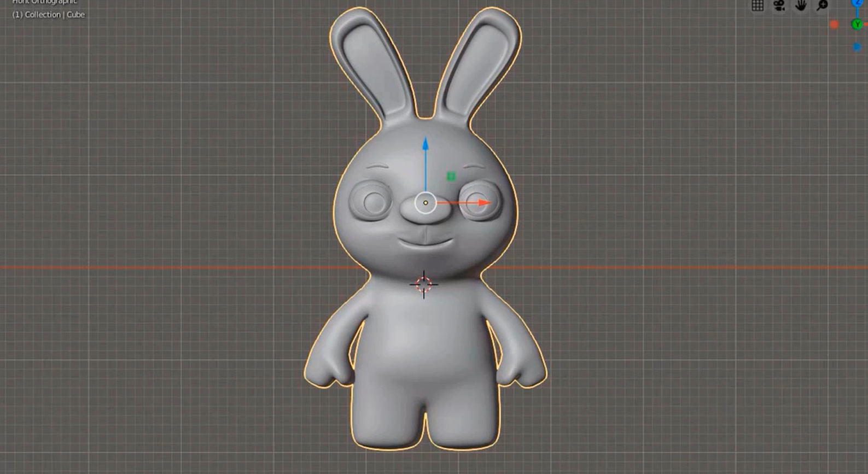Click the 3D cursor crosshair

click(x=423, y=284)
